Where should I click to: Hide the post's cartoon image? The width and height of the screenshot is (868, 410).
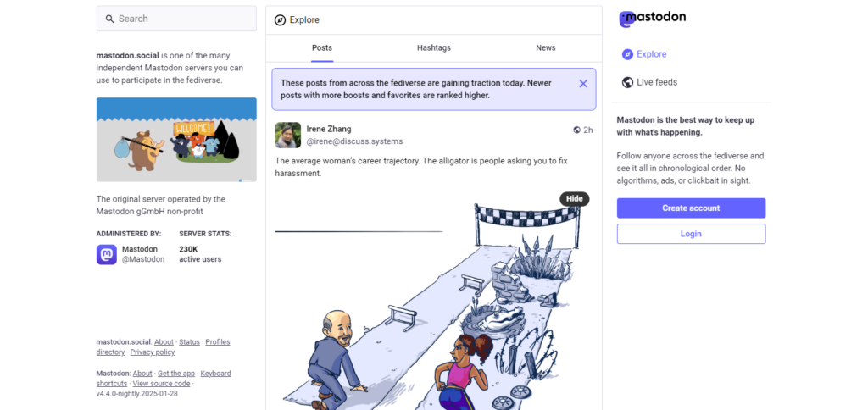point(575,199)
